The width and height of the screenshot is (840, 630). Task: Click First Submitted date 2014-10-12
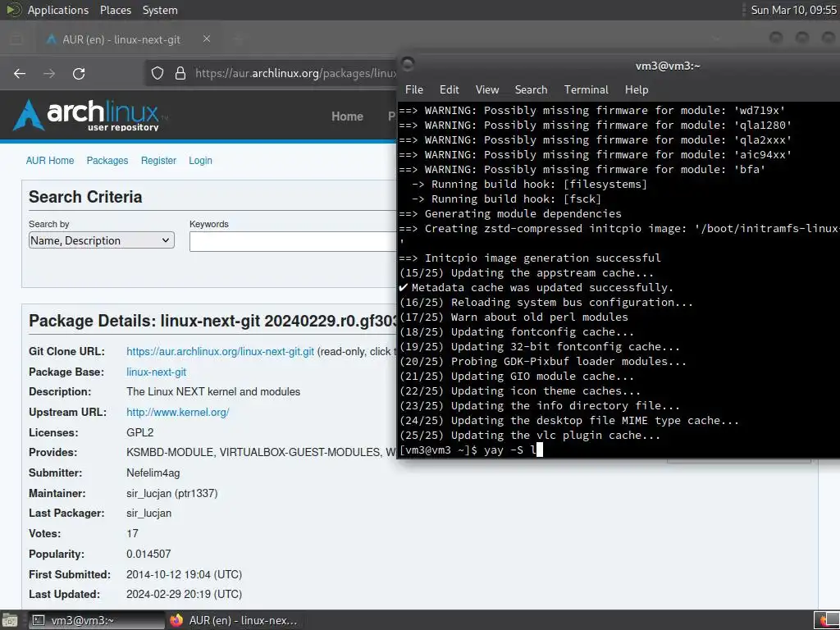[x=185, y=574]
